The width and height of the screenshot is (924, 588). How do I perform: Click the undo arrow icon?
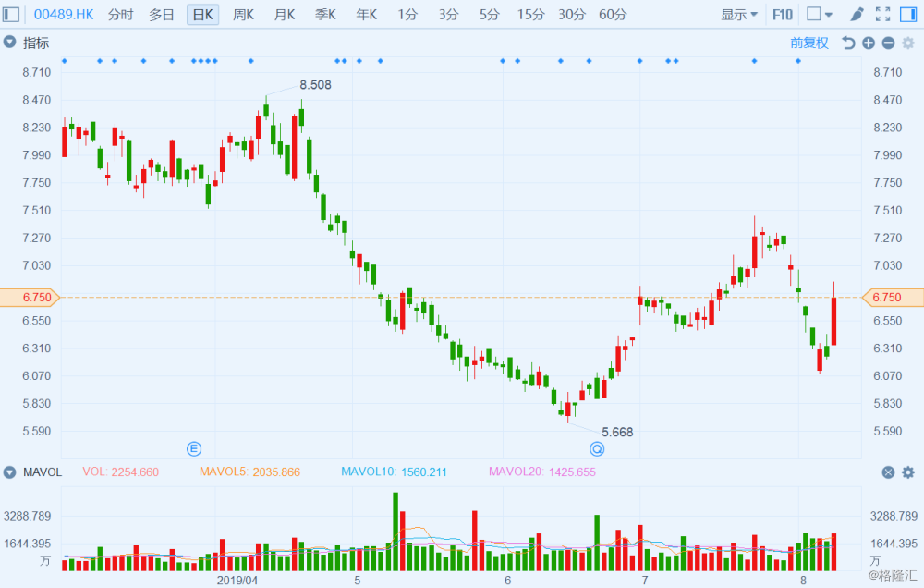pos(848,43)
